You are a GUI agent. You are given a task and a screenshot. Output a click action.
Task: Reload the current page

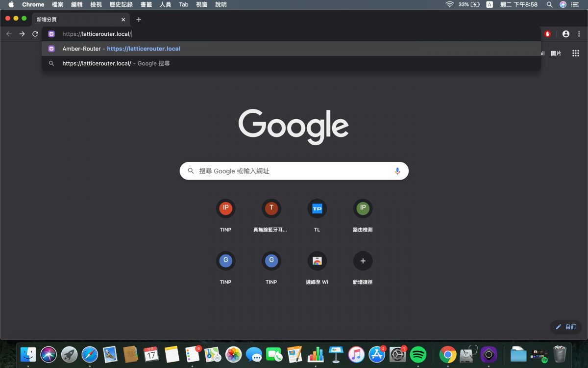tap(35, 34)
